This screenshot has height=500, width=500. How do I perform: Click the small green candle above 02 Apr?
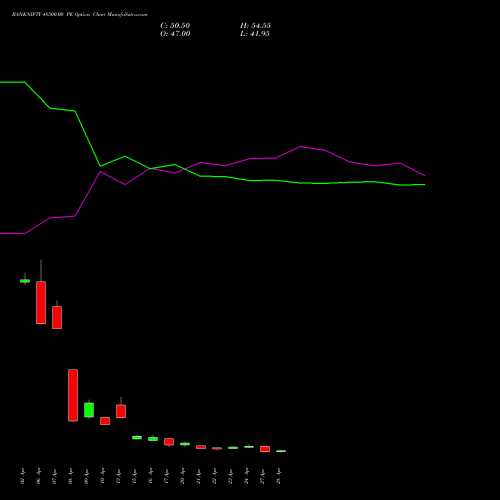pos(25,281)
